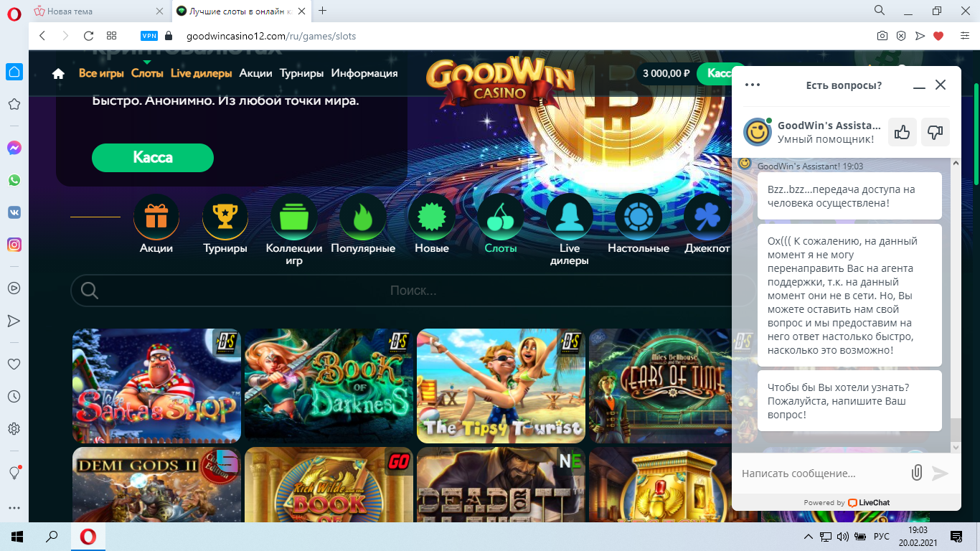This screenshot has width=980, height=551.
Task: Select the Джекпот clover category icon
Action: pyautogui.click(x=707, y=217)
